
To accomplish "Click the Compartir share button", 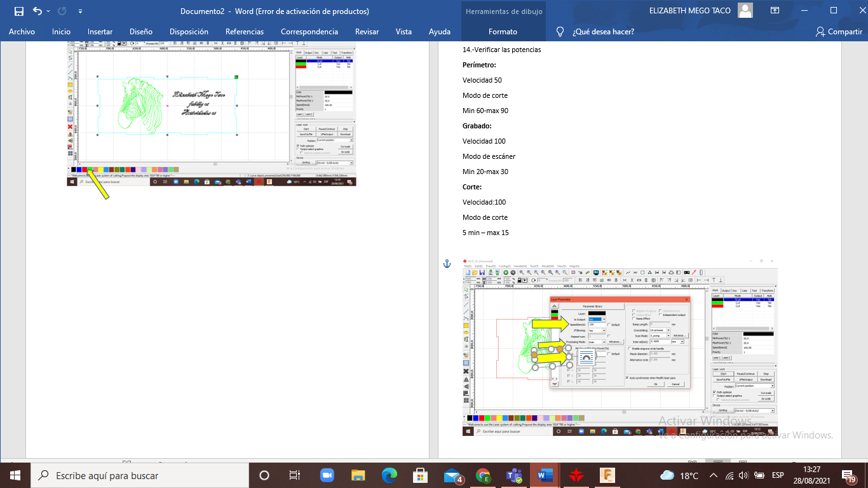I will click(839, 32).
